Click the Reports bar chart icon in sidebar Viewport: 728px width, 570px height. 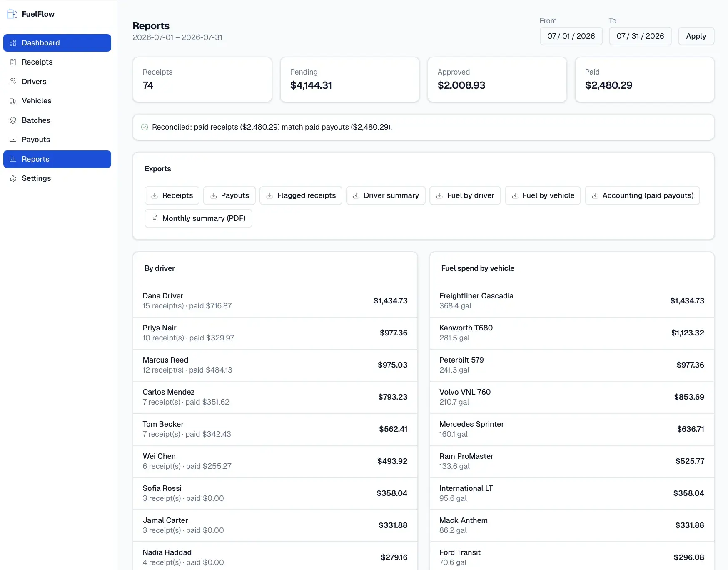coord(13,159)
